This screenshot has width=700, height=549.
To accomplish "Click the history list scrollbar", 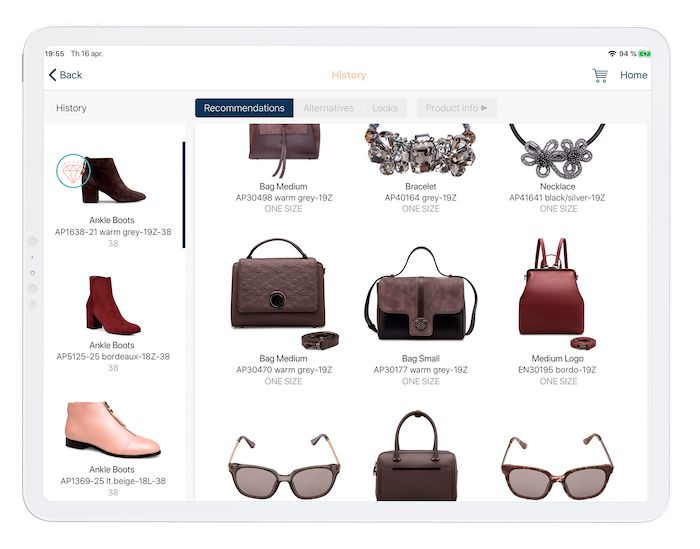I will (x=183, y=195).
